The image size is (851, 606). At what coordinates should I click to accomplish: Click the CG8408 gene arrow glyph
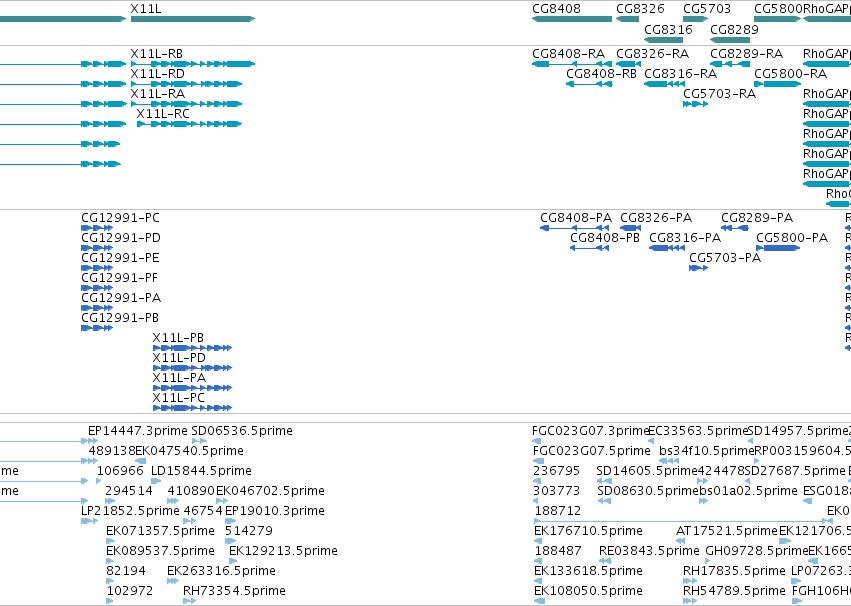572,19
